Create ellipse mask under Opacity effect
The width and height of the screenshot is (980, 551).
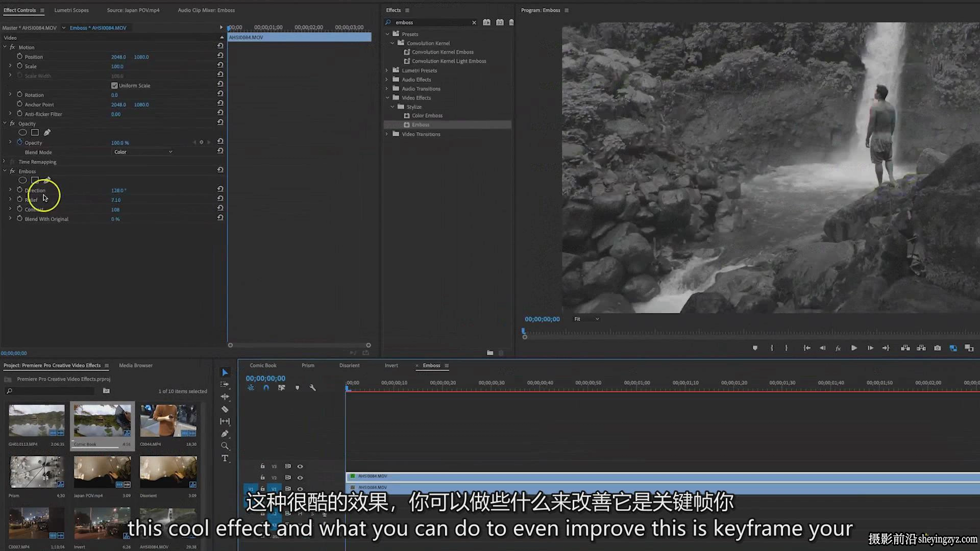[22, 133]
